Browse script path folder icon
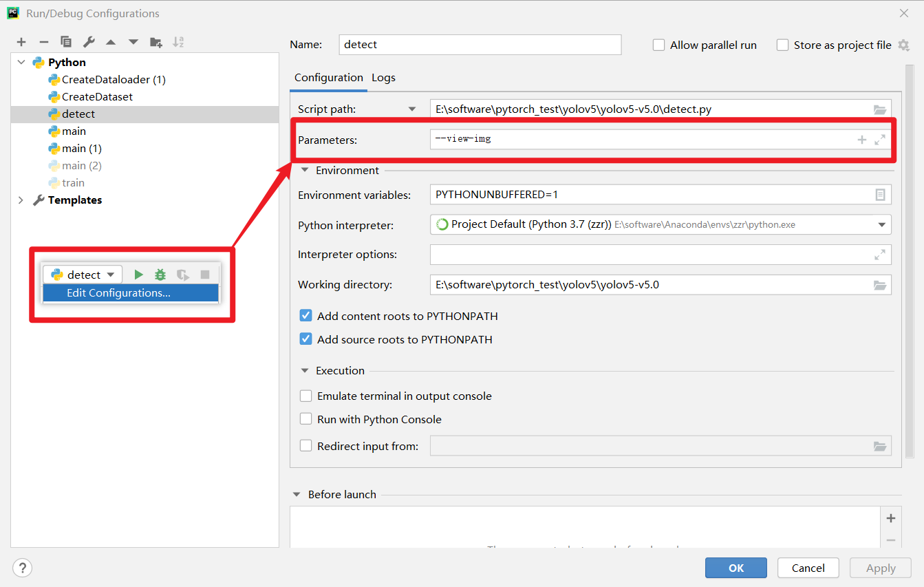 [880, 109]
